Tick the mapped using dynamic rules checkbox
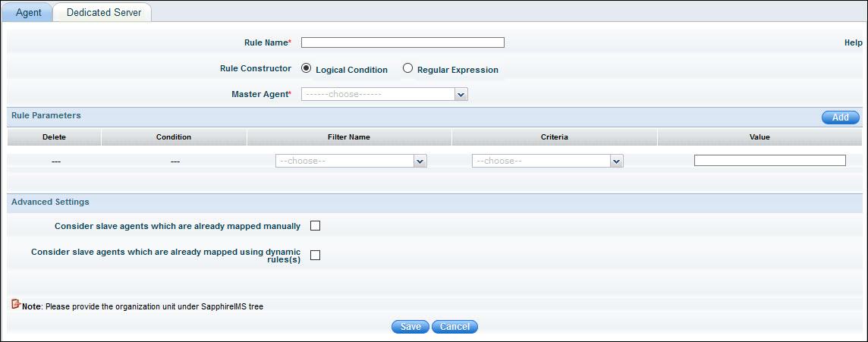This screenshot has width=868, height=342. (x=316, y=256)
